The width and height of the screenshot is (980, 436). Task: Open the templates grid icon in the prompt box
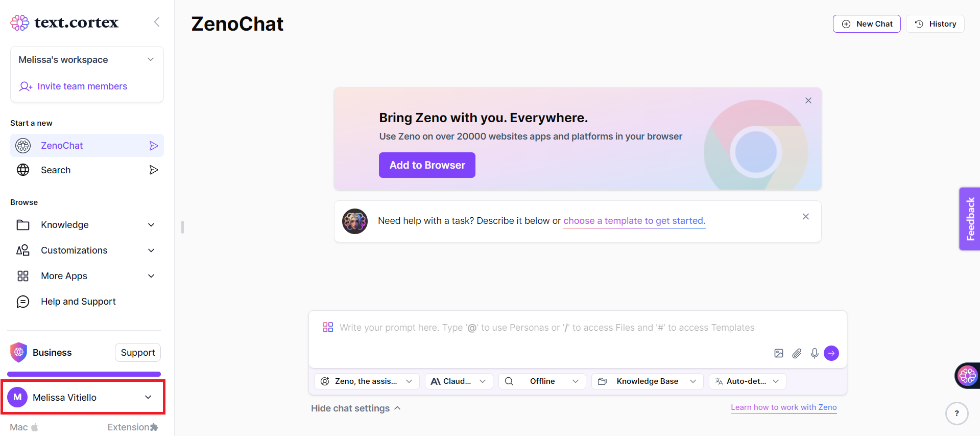tap(327, 327)
